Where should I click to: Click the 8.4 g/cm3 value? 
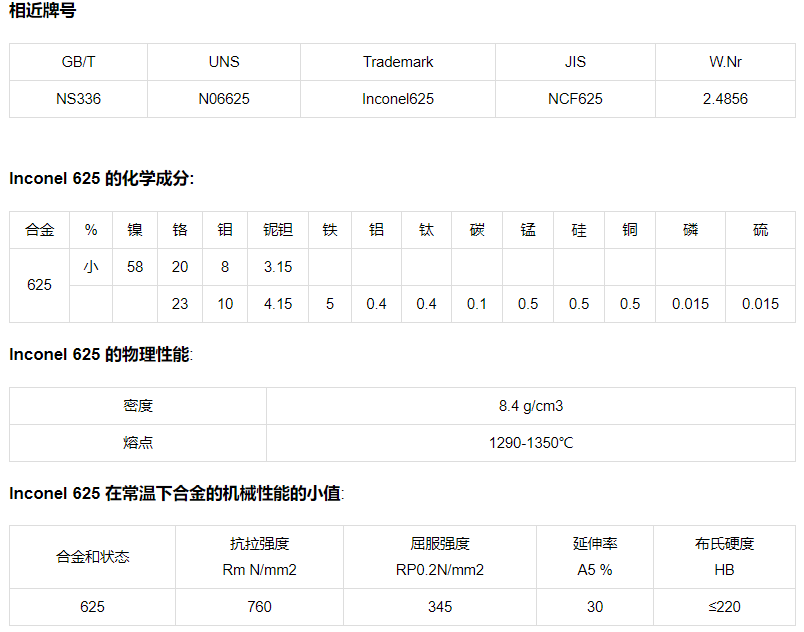point(531,406)
